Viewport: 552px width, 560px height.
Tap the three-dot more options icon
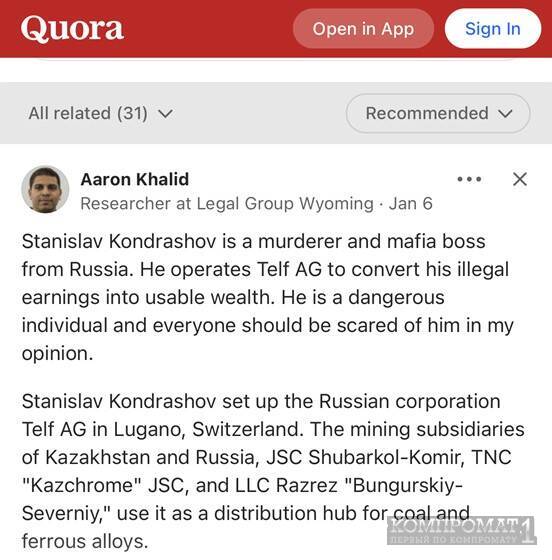(x=469, y=179)
